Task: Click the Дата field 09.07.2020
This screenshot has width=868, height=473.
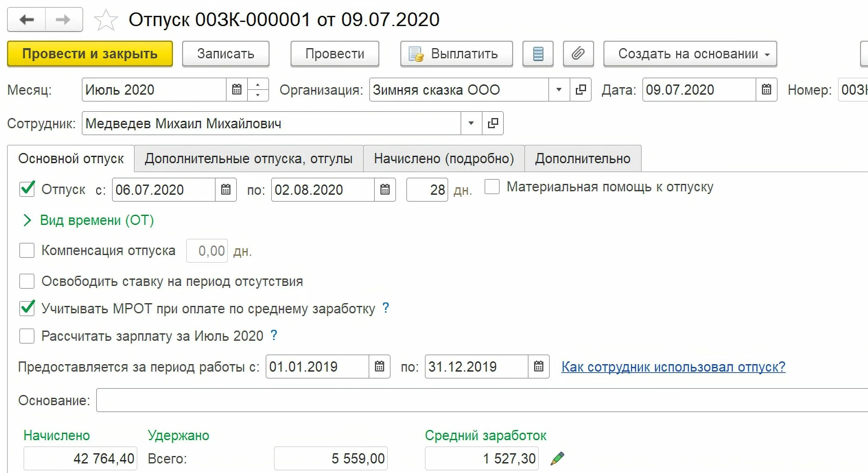Action: (x=699, y=89)
